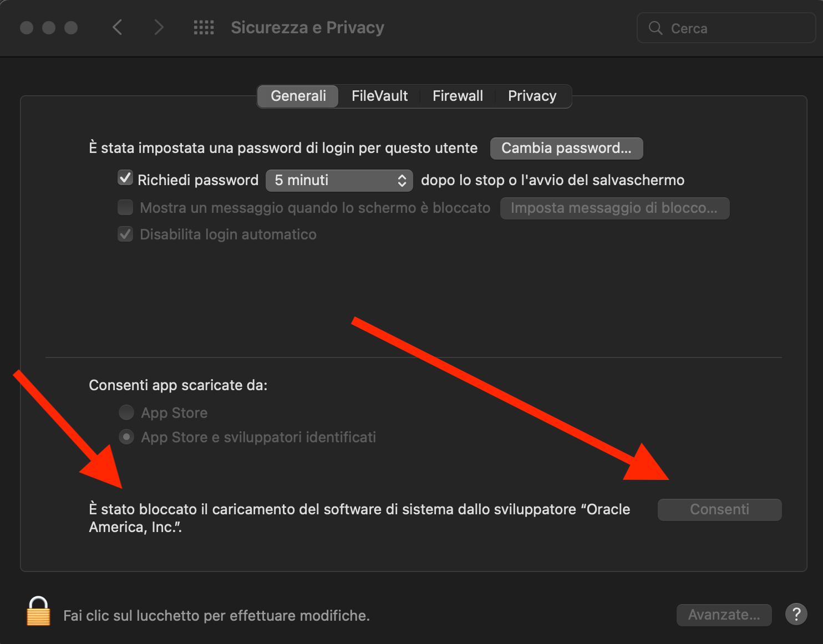Click in the Cerca search field
This screenshot has height=644, width=823.
tap(726, 28)
